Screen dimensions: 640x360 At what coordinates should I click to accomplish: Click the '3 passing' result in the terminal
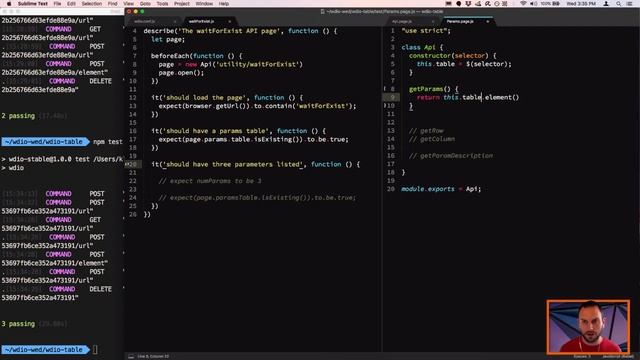18,324
